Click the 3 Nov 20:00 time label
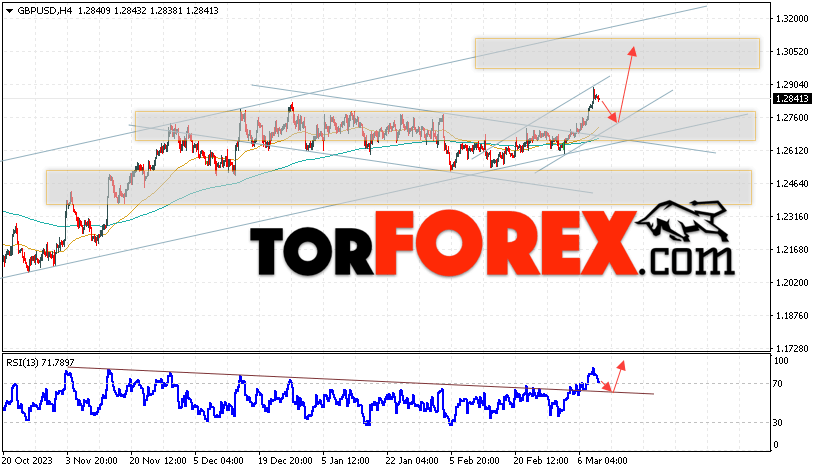 92,461
